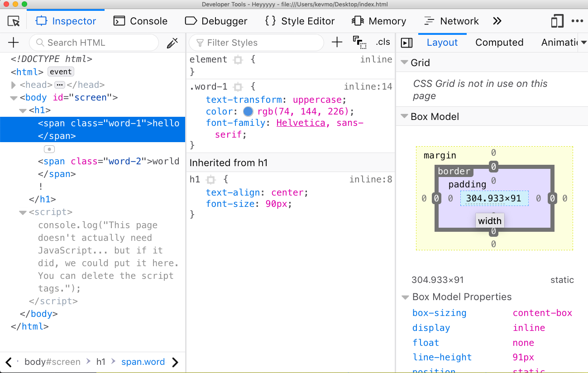The height and width of the screenshot is (373, 588).
Task: Open source link inline:8
Action: tap(371, 180)
